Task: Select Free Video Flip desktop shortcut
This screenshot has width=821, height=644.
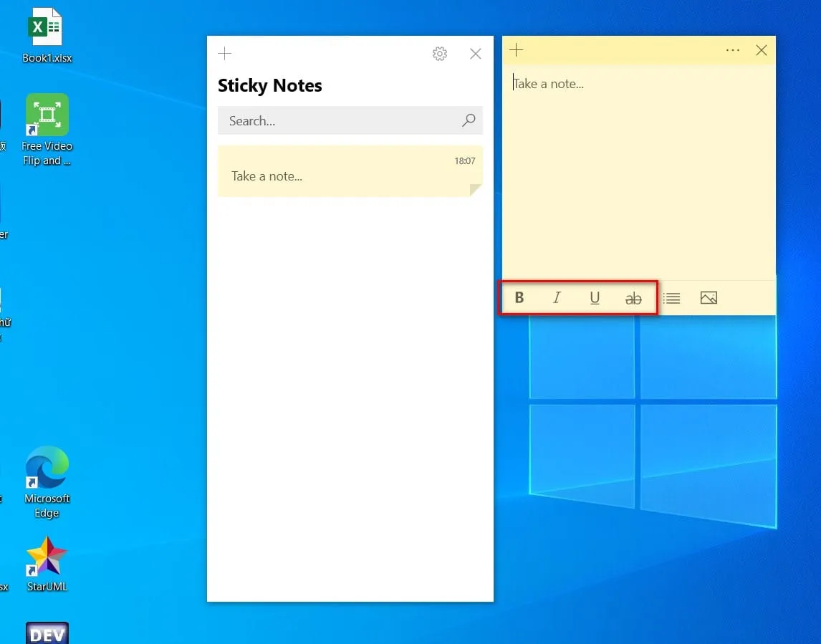Action: point(47,129)
